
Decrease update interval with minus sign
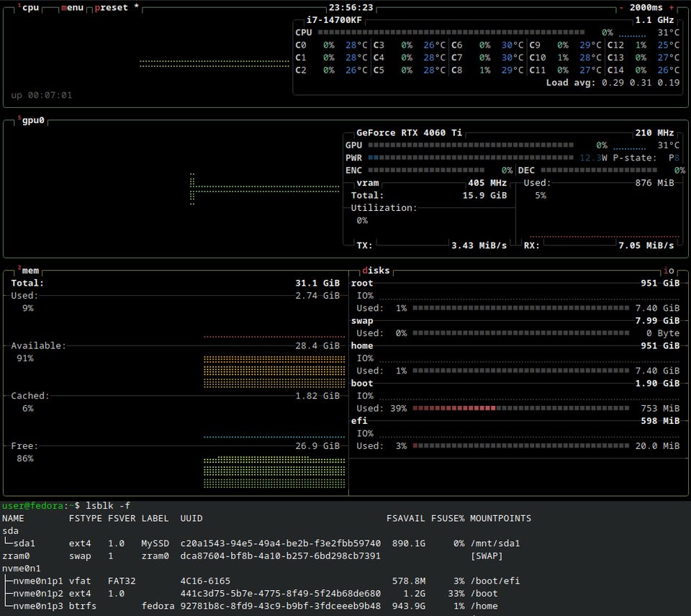pos(621,7)
